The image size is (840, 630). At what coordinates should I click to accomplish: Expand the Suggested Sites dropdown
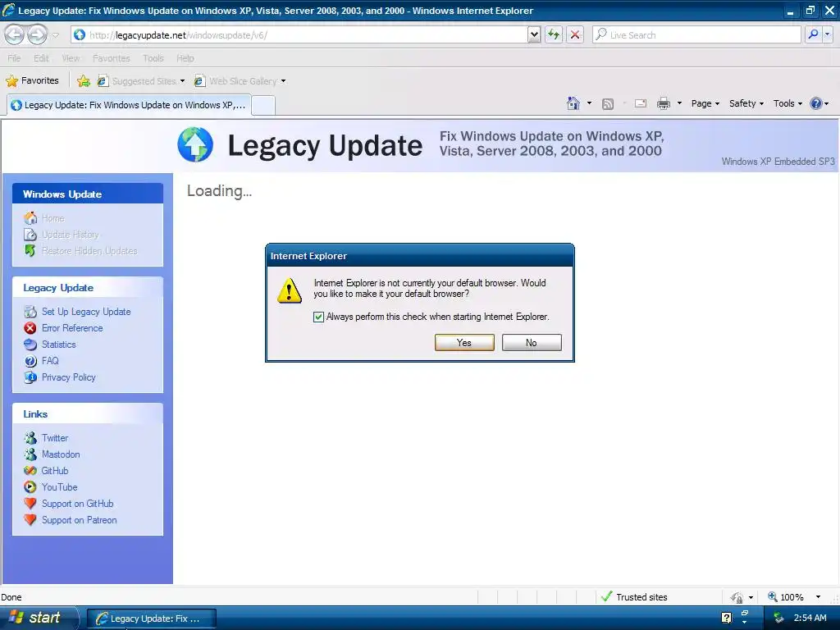182,81
